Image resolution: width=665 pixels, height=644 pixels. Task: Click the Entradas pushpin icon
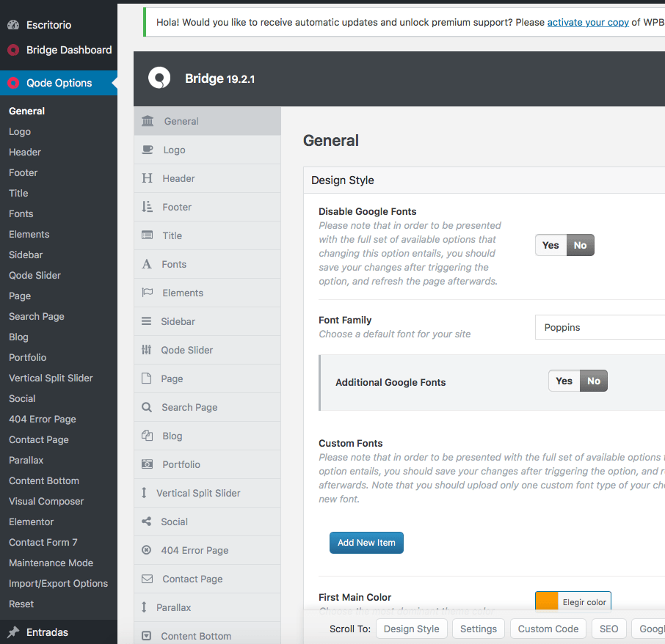pyautogui.click(x=13, y=632)
